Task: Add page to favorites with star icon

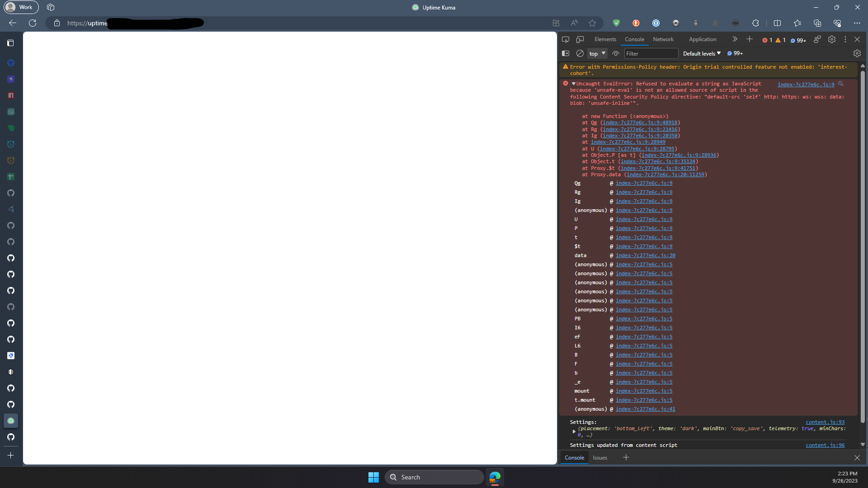Action: click(x=592, y=23)
